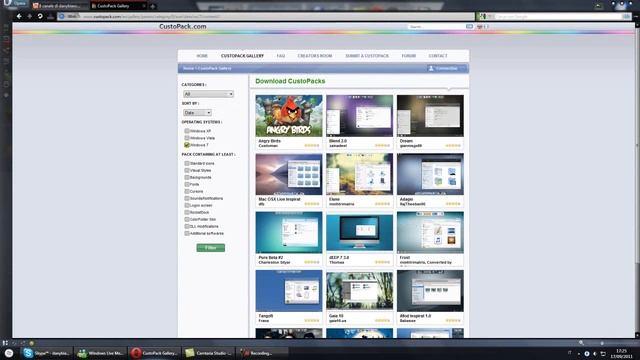Open the Recording taskbar item
The image size is (640, 360).
point(262,353)
